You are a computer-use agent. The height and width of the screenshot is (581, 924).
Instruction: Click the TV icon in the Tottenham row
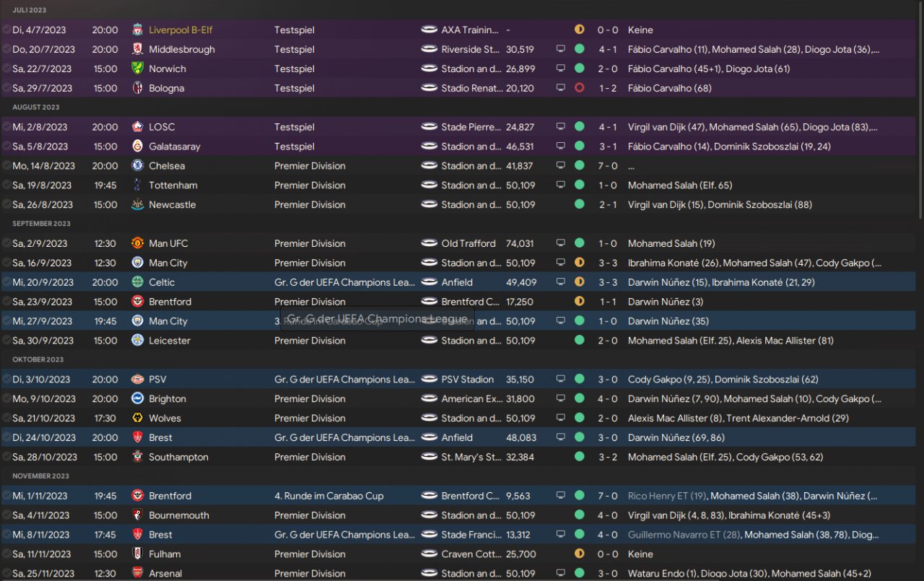(560, 185)
